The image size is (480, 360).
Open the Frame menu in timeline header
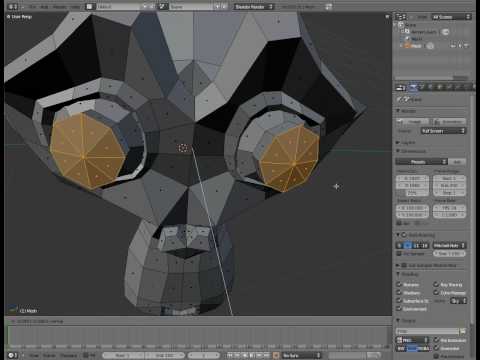coord(49,355)
